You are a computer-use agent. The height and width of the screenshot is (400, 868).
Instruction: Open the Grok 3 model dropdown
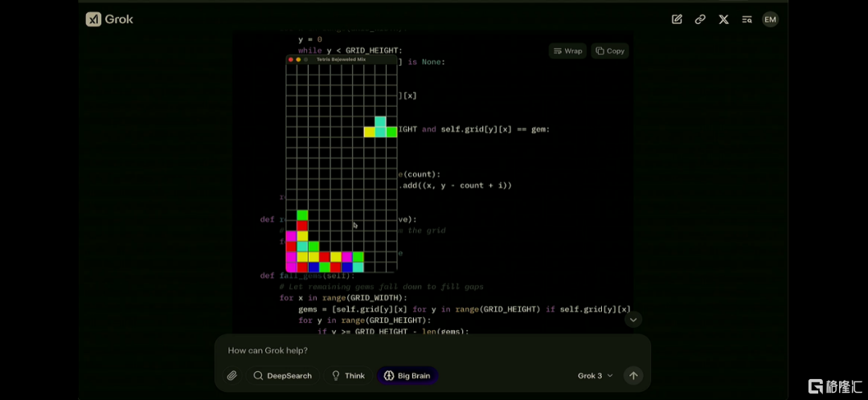click(x=595, y=376)
